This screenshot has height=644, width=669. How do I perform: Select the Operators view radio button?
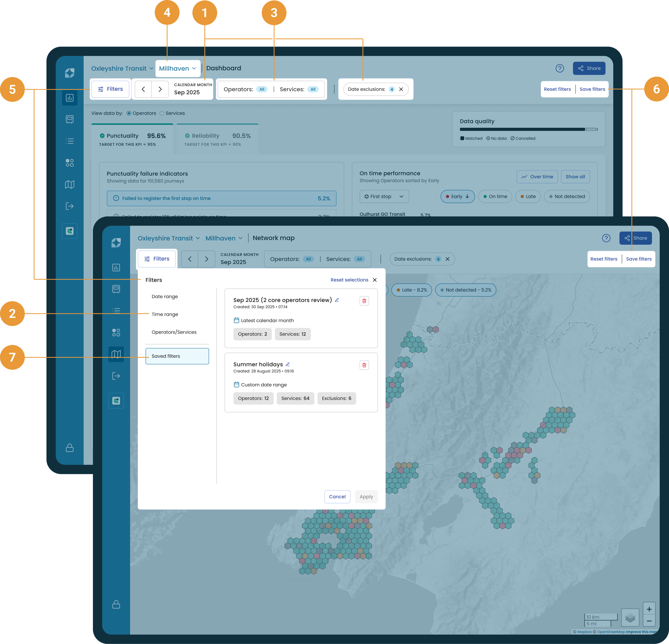click(x=129, y=113)
